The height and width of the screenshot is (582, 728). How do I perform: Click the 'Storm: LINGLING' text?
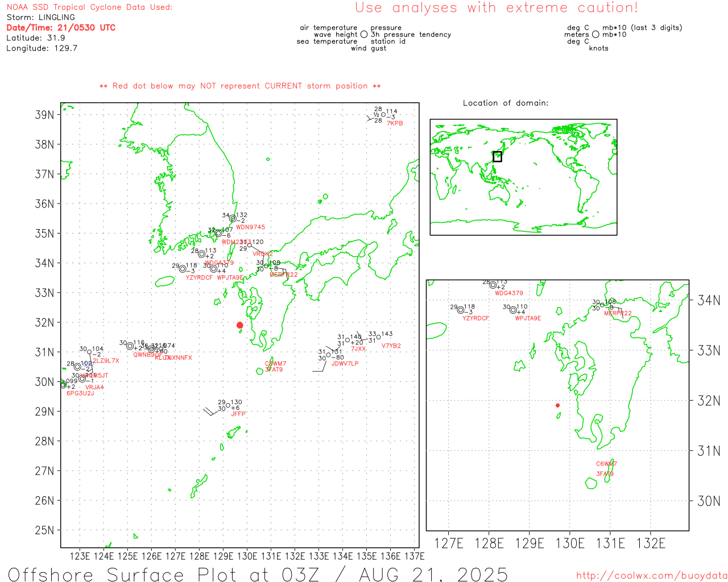[x=40, y=18]
